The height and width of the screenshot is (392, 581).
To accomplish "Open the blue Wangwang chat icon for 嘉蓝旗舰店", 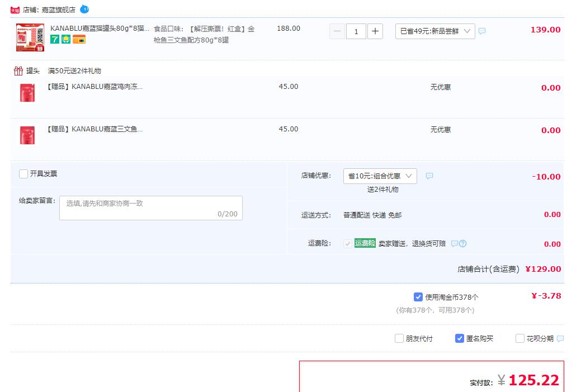I will 84,9.
